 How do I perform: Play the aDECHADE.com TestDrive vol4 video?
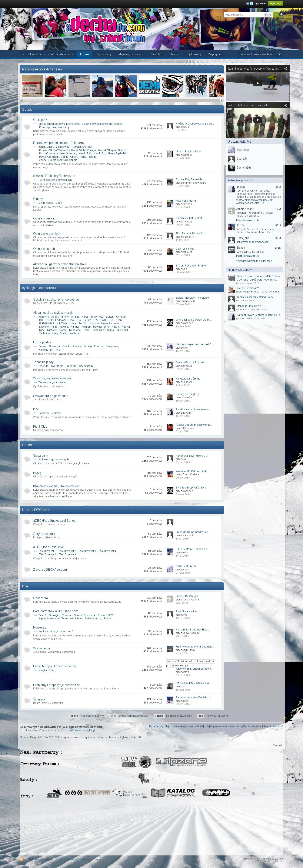[x=257, y=119]
